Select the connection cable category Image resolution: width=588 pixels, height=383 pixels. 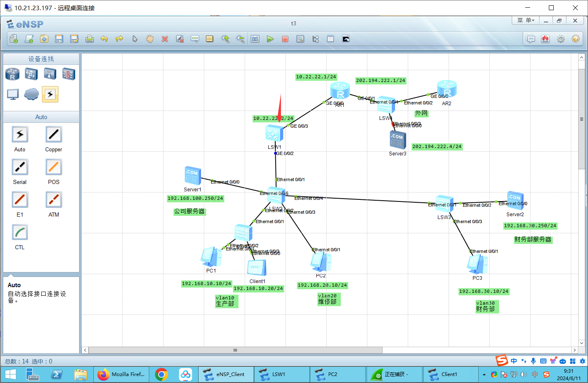(50, 94)
